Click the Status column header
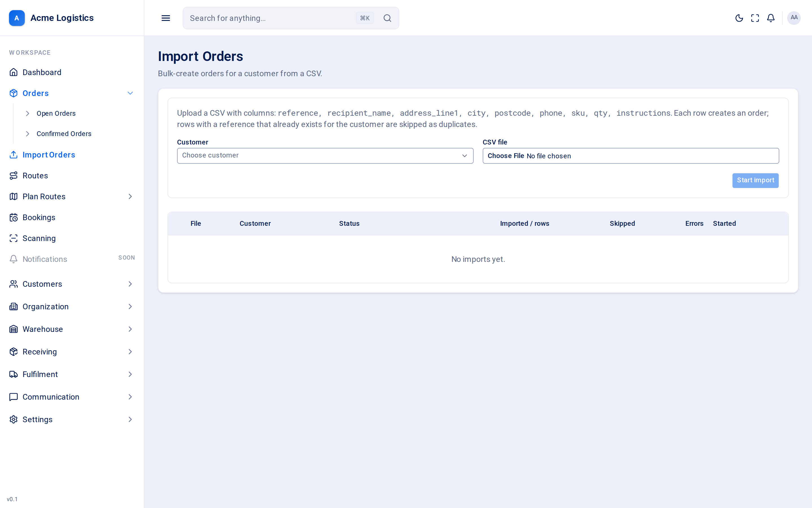 (349, 224)
